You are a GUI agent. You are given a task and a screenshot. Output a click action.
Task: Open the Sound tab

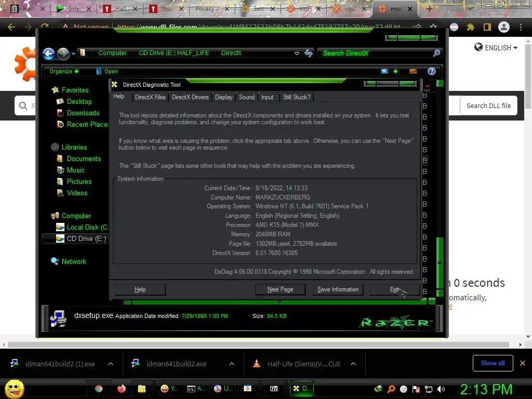(x=247, y=97)
